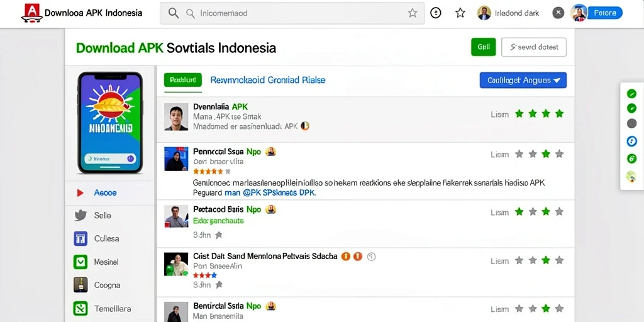The width and height of the screenshot is (644, 322).
Task: Select the green Padduid tab
Action: 183,80
